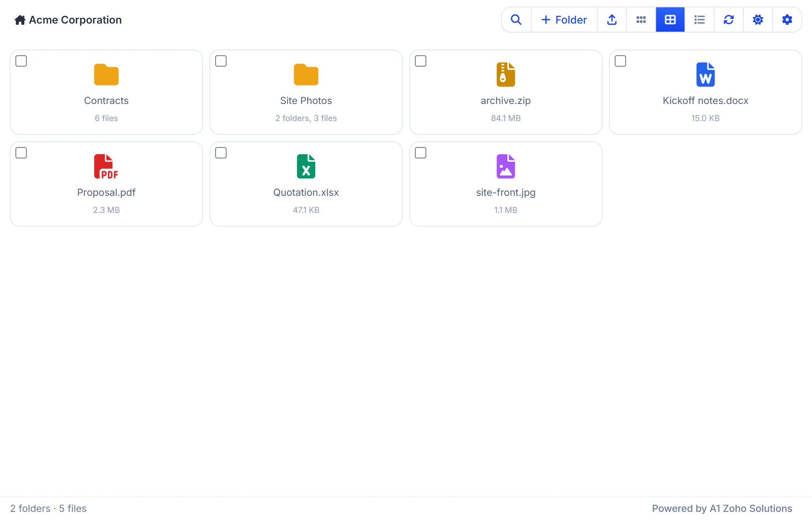Click the Excel icon for Quotation.xlsx
The height and width of the screenshot is (520, 812).
pyautogui.click(x=306, y=167)
